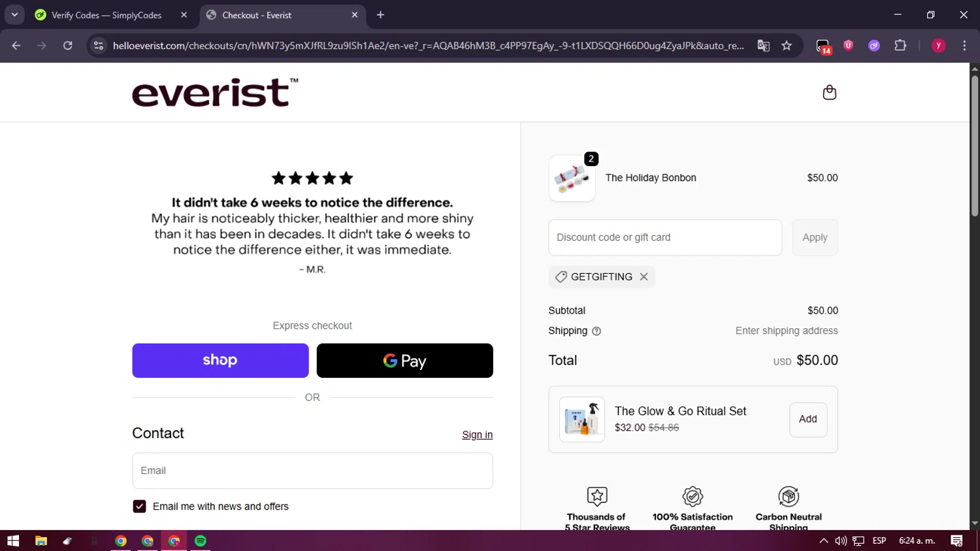Expand the tab search dropdown arrow
The height and width of the screenshot is (551, 980).
click(x=14, y=15)
